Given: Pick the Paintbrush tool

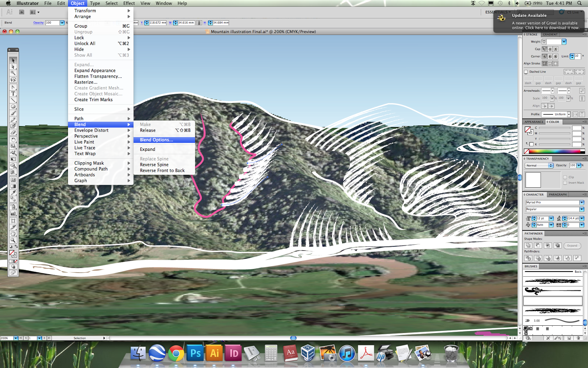Looking at the screenshot, I should tap(13, 113).
